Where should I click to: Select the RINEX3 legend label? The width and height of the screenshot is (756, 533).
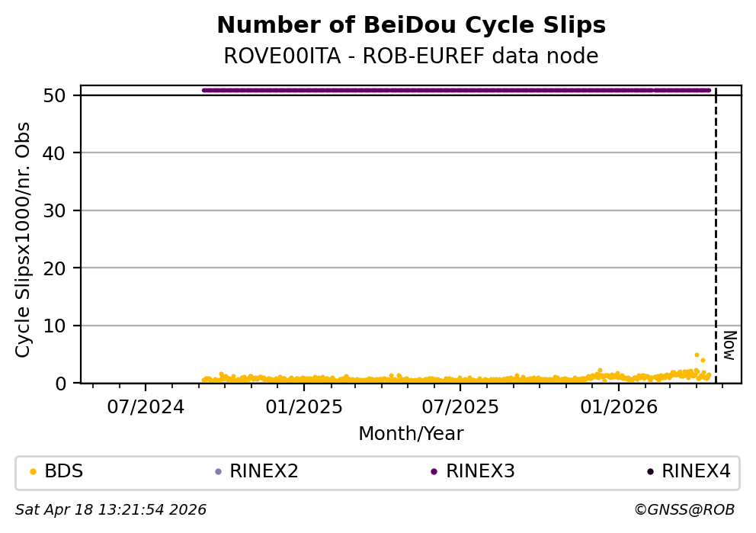coord(480,472)
